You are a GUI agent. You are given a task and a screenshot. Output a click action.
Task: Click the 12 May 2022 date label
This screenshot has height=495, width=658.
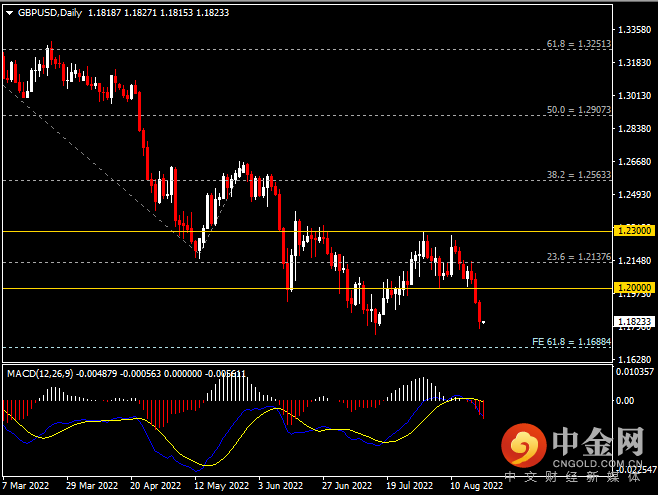[221, 485]
